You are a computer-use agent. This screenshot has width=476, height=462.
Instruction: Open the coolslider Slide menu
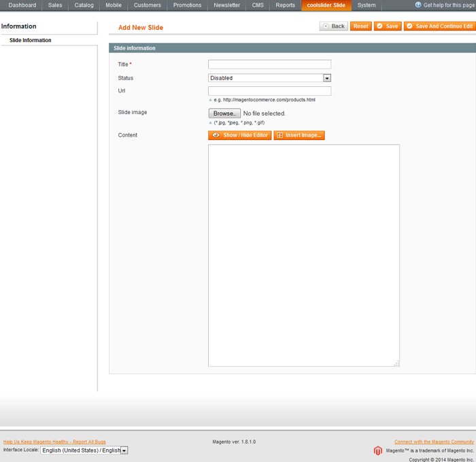(x=326, y=5)
